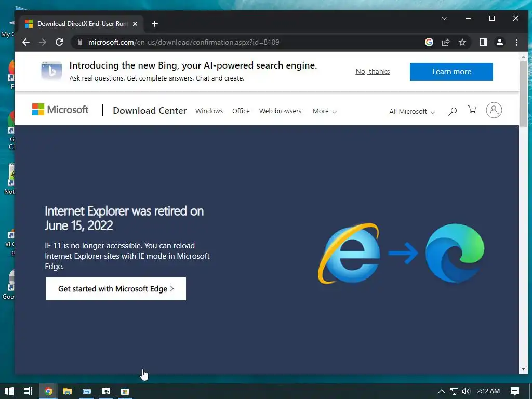Click the scrollbar up arrow
Viewport: 532px width, 399px height.
pos(523,57)
